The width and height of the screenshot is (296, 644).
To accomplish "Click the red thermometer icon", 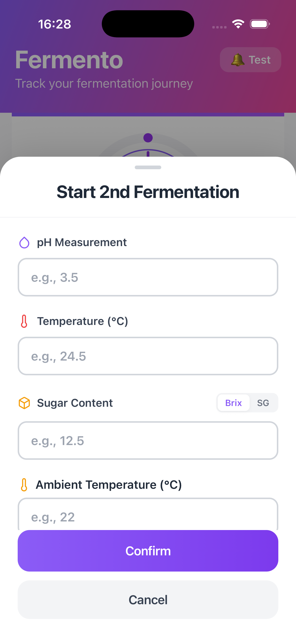I will 24,321.
